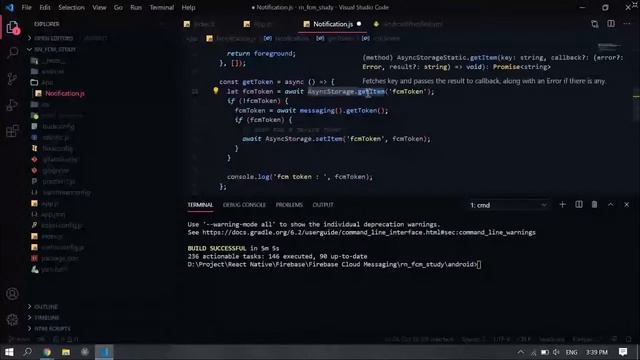
Task: Open the Go menu
Action: [118, 7]
